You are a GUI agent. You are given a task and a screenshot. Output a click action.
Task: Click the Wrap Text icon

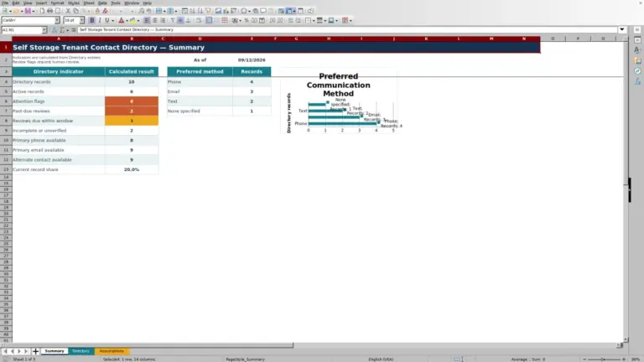click(x=199, y=20)
